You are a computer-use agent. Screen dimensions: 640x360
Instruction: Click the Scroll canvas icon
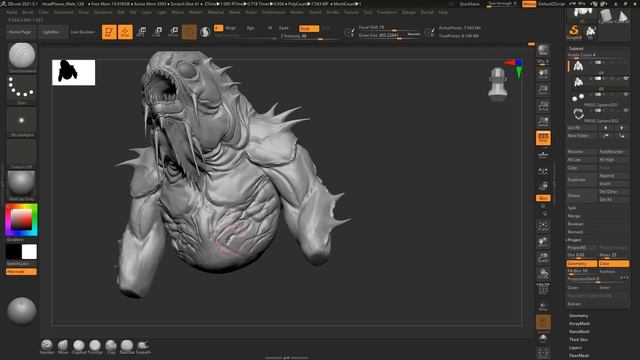click(x=543, y=74)
